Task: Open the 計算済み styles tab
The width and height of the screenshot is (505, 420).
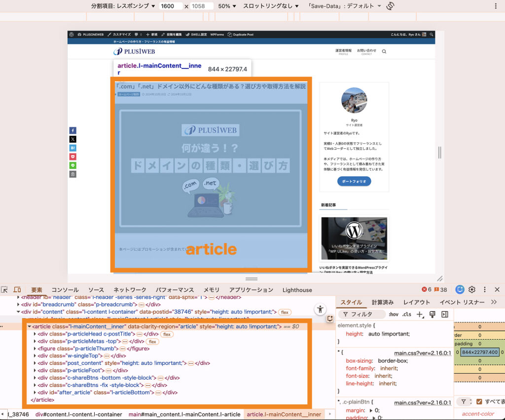Action: coord(384,303)
